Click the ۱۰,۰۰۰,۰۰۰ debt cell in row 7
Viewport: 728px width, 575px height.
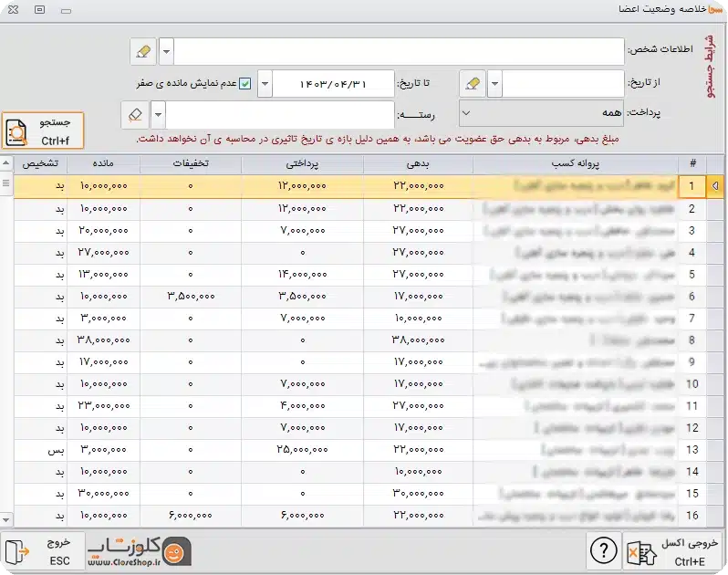coord(418,319)
